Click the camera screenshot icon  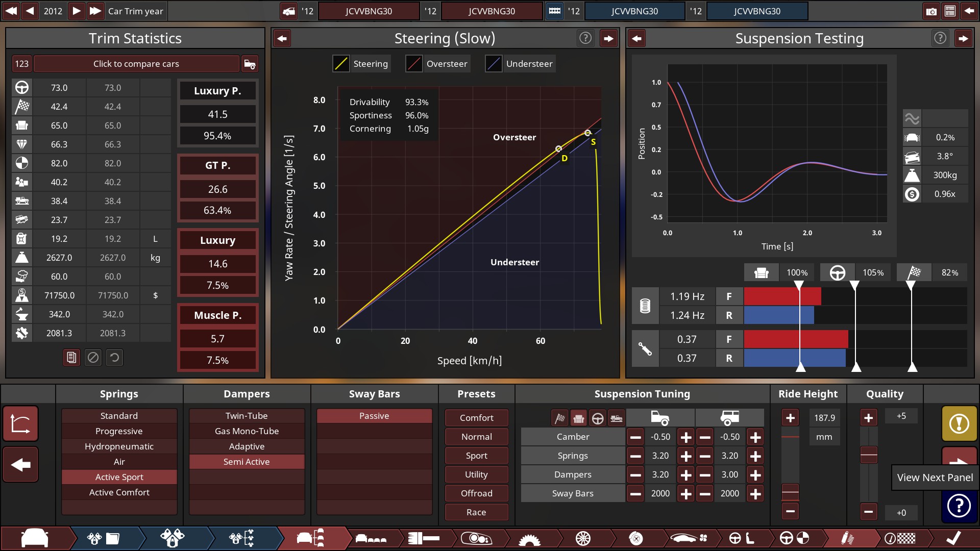click(x=931, y=11)
